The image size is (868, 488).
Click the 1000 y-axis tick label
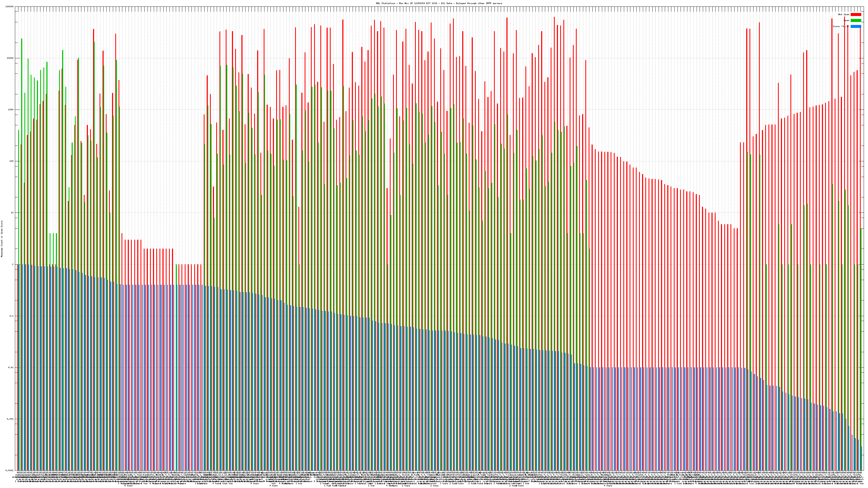(x=11, y=110)
